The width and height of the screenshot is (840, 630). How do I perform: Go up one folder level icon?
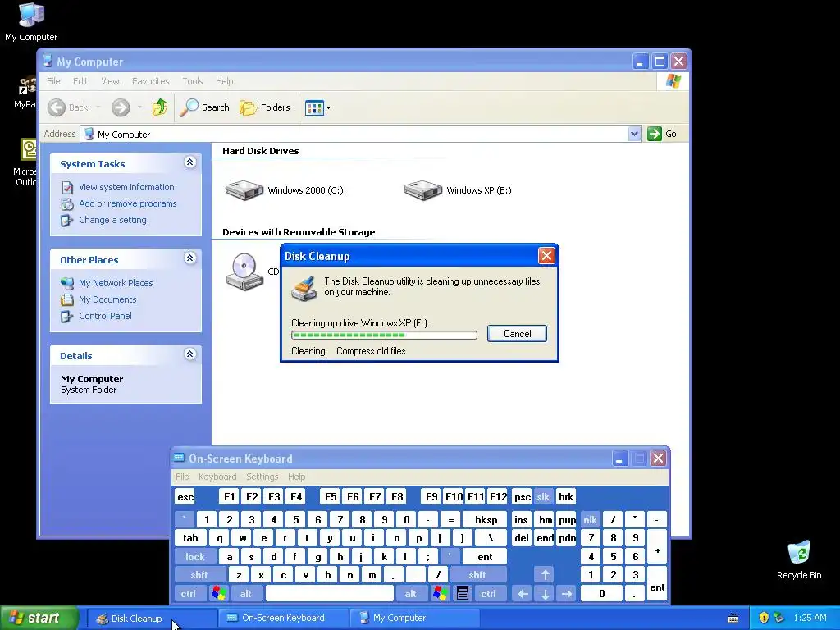(160, 107)
